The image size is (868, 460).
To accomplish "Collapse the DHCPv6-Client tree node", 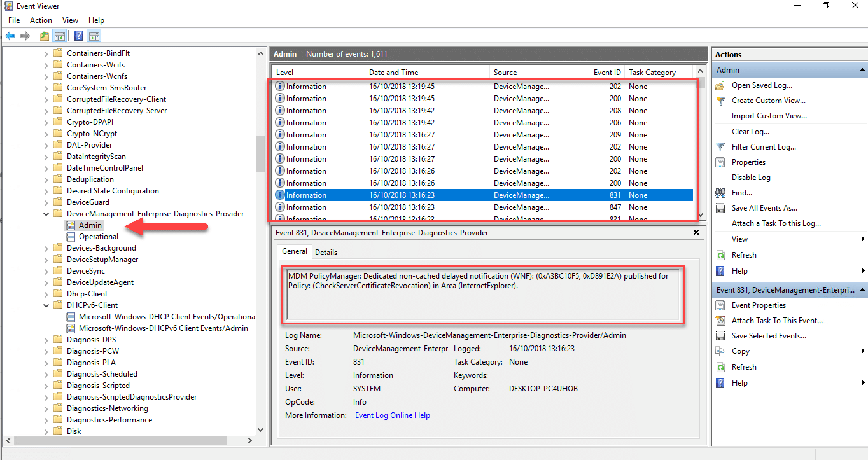I will coord(46,305).
